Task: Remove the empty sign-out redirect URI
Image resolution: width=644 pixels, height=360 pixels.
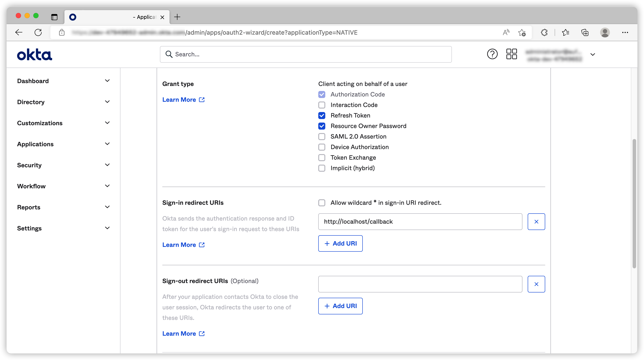Action: [x=536, y=284]
